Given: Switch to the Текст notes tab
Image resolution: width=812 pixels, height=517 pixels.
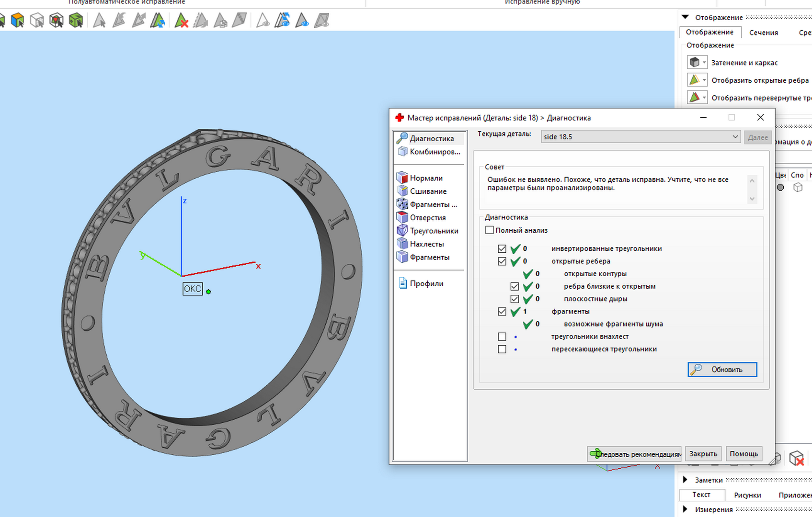Looking at the screenshot, I should (701, 495).
